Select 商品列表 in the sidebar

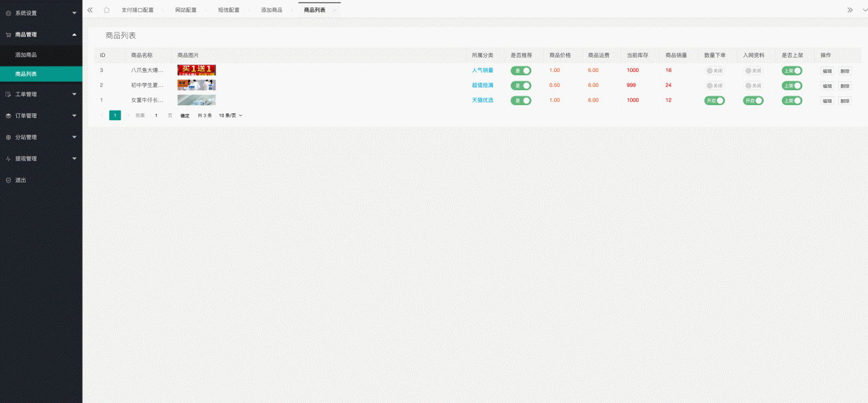(x=41, y=74)
